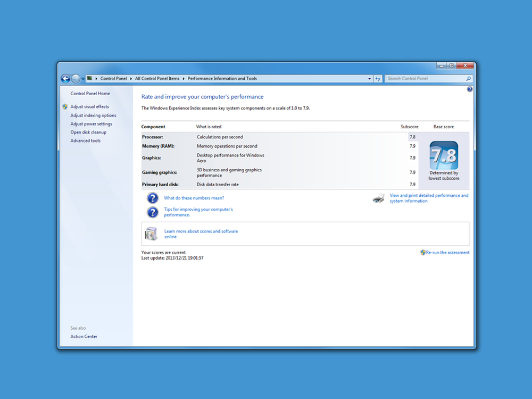Select All Control Panel Items breadcrumb
The width and height of the screenshot is (532, 399).
[x=157, y=78]
